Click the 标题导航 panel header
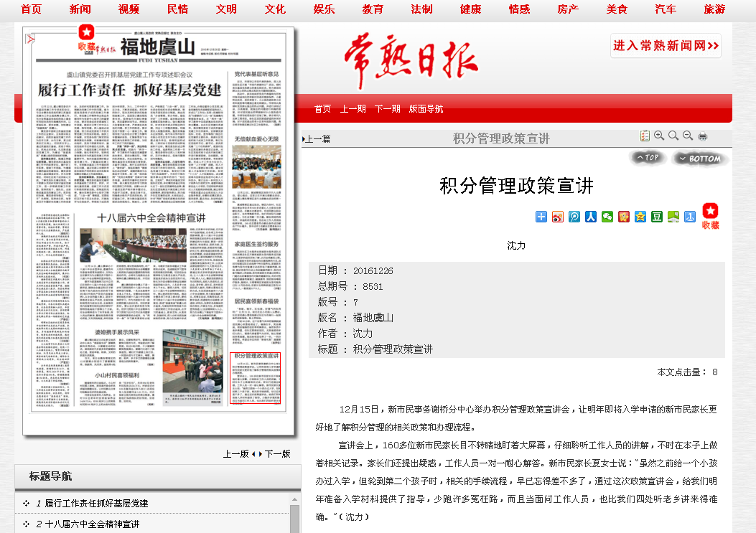 click(x=158, y=476)
